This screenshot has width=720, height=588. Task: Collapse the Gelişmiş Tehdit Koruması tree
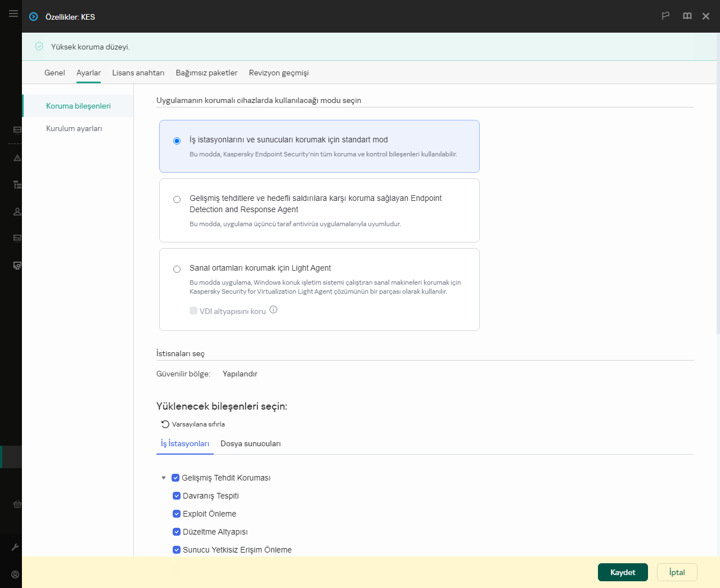[x=164, y=478]
